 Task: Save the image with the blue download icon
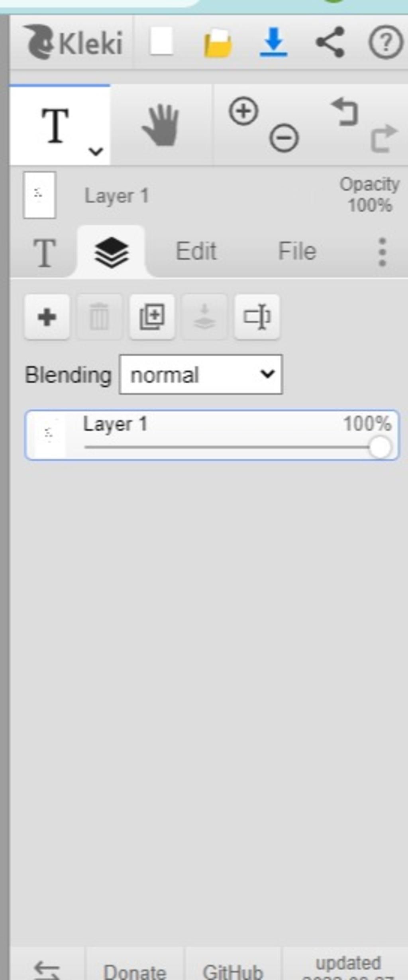273,42
